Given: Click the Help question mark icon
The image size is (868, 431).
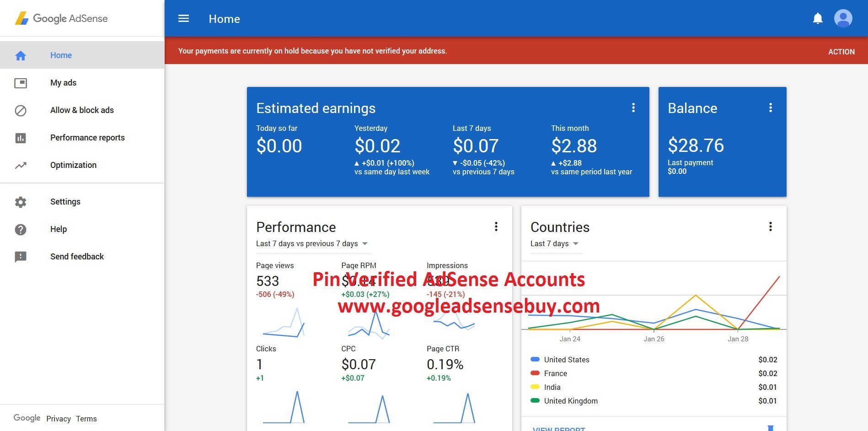Looking at the screenshot, I should pos(21,229).
